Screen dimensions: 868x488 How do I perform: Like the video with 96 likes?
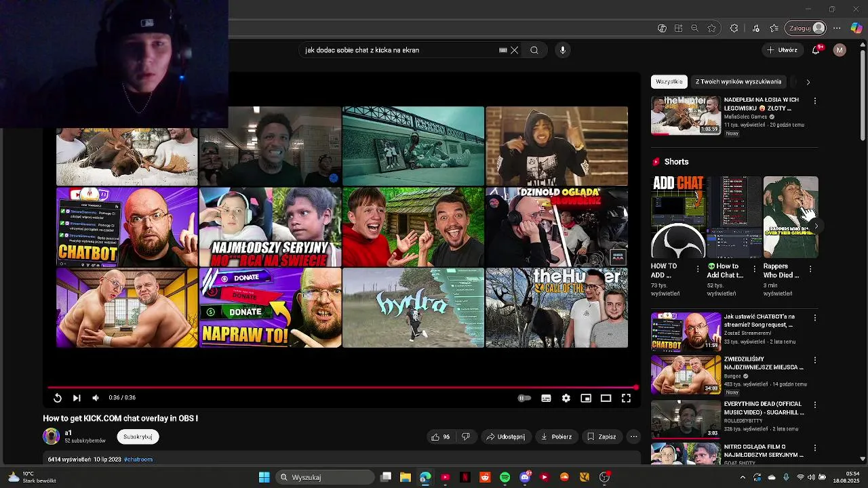(x=440, y=437)
